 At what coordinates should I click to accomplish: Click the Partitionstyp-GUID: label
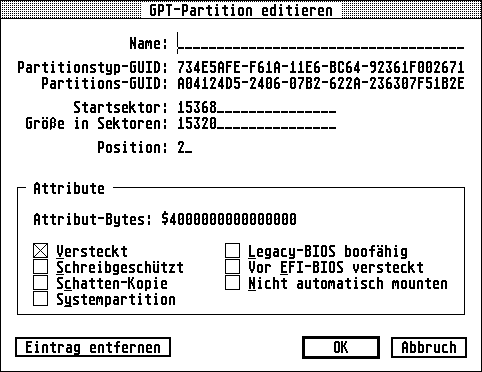tap(93, 68)
